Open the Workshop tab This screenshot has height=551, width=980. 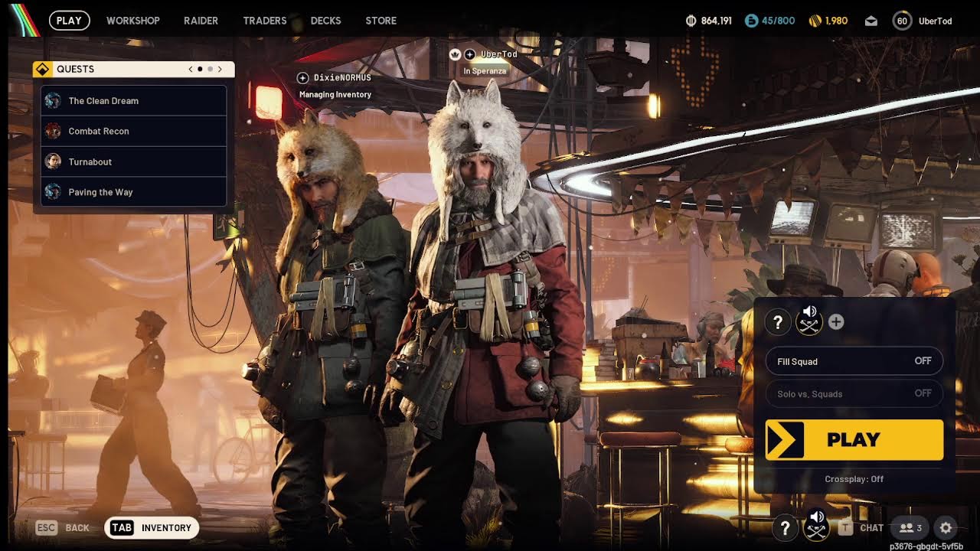[x=133, y=21]
